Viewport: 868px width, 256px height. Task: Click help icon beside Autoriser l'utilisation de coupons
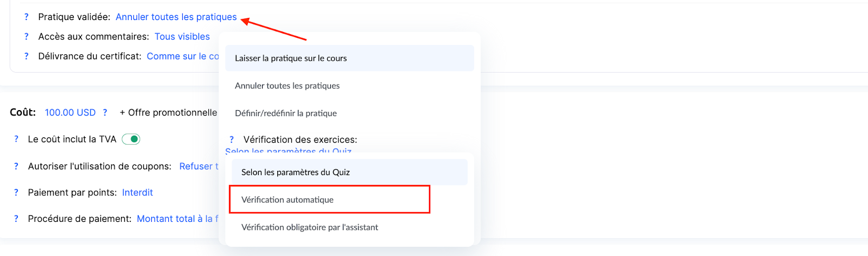[16, 167]
